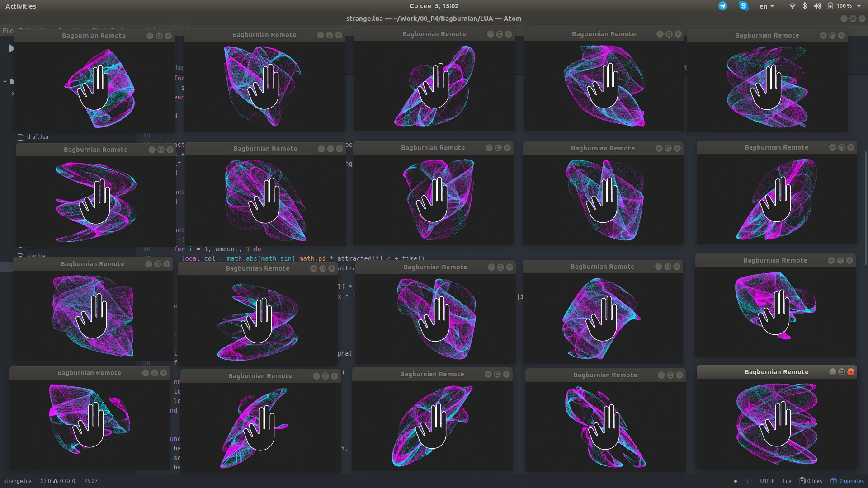
Task: Click the Wi-Fi status icon
Action: click(x=792, y=6)
